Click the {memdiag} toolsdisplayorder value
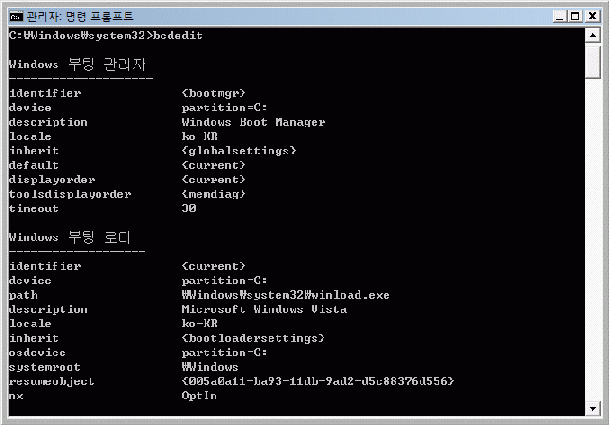Viewport: 609px width, 425px height. 214,194
